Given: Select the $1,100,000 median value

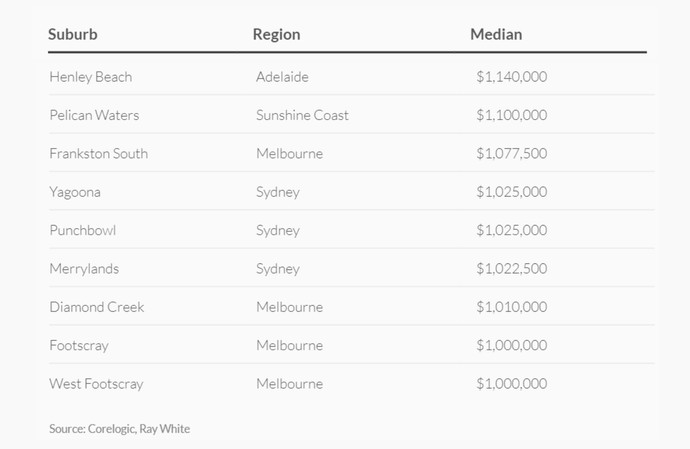Looking at the screenshot, I should tap(511, 115).
